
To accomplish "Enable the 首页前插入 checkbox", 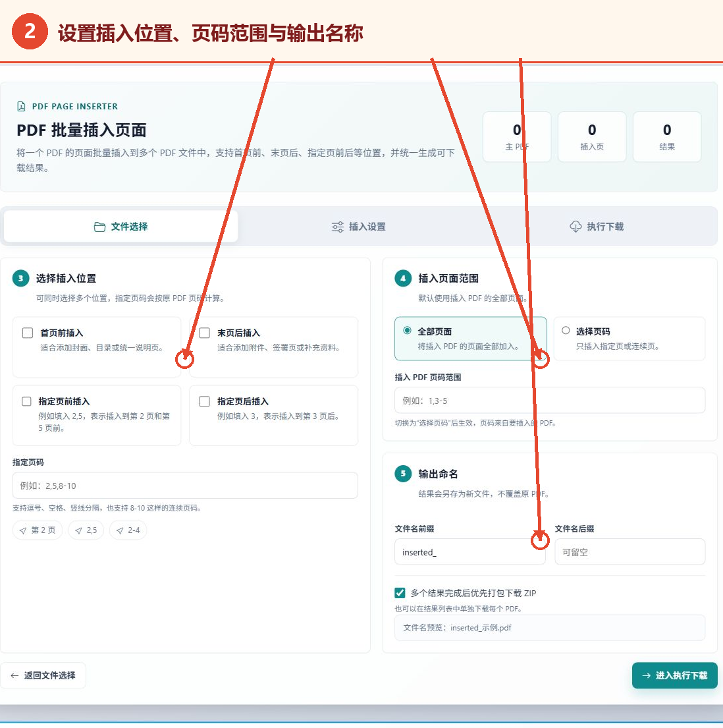I will coord(28,333).
